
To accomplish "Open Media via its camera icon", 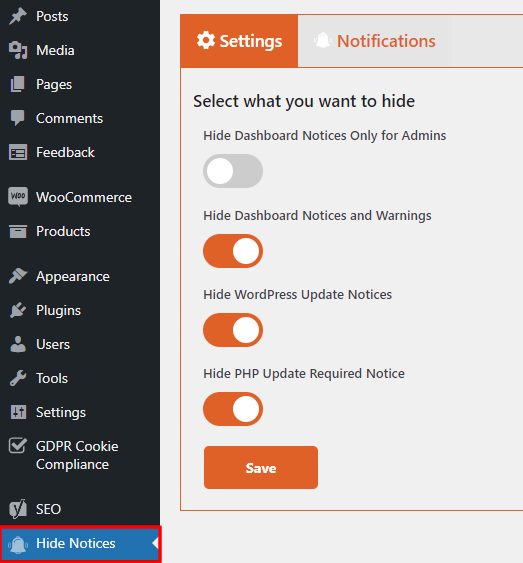I will point(18,50).
